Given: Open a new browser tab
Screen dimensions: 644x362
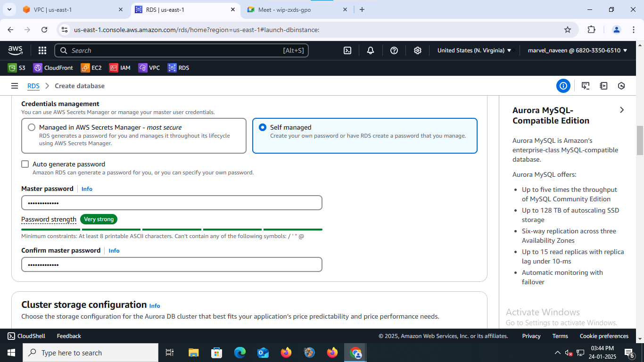Looking at the screenshot, I should (362, 9).
